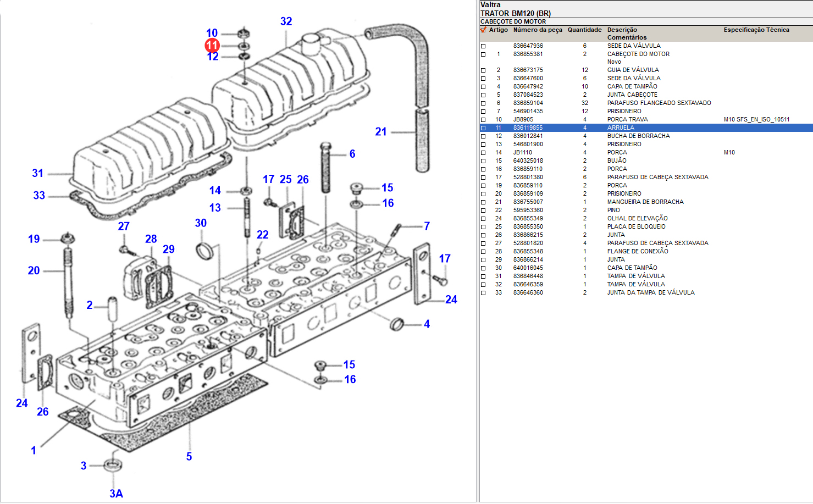Click the red checkmark icon beside Artigo

pos(483,30)
